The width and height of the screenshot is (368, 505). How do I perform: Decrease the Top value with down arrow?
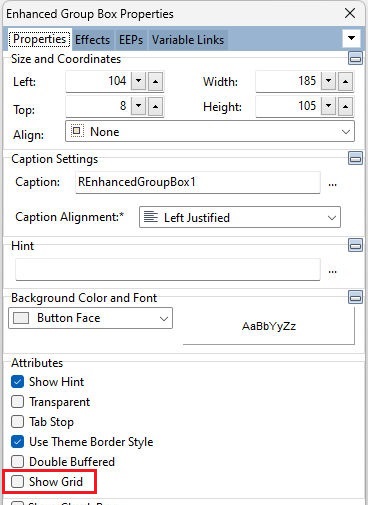tap(139, 106)
